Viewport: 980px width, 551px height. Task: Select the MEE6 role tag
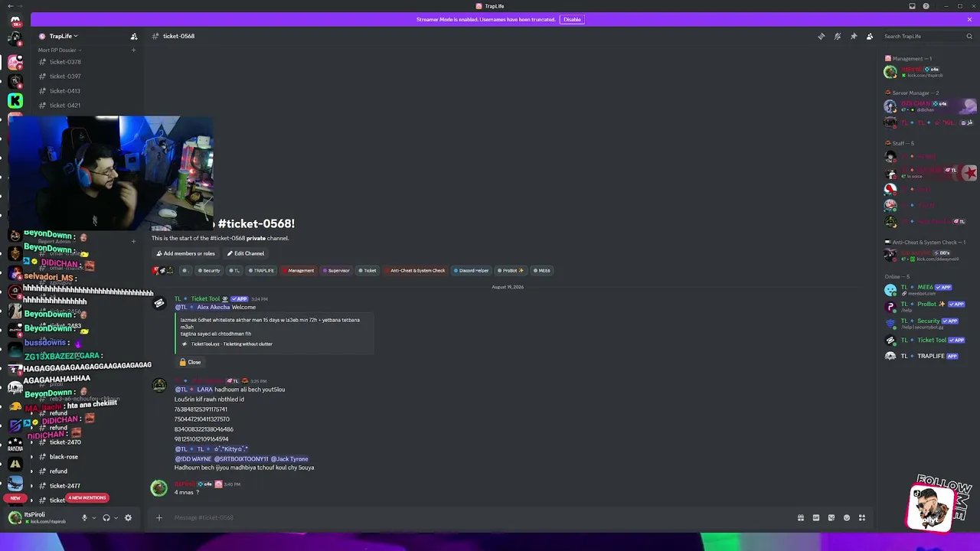(542, 270)
